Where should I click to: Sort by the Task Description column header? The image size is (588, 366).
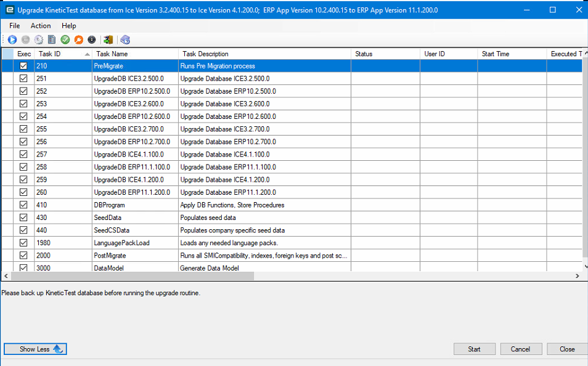click(x=265, y=54)
